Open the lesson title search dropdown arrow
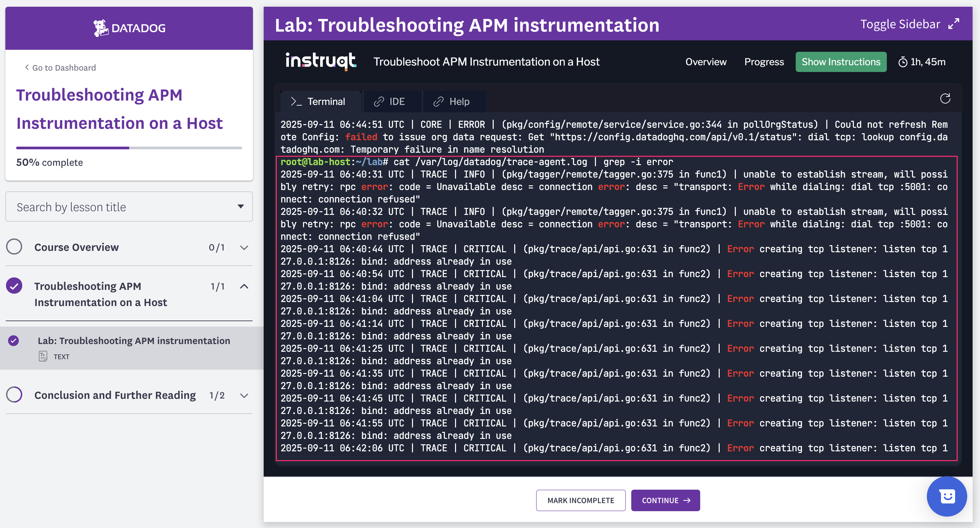The width and height of the screenshot is (980, 528). click(x=240, y=206)
